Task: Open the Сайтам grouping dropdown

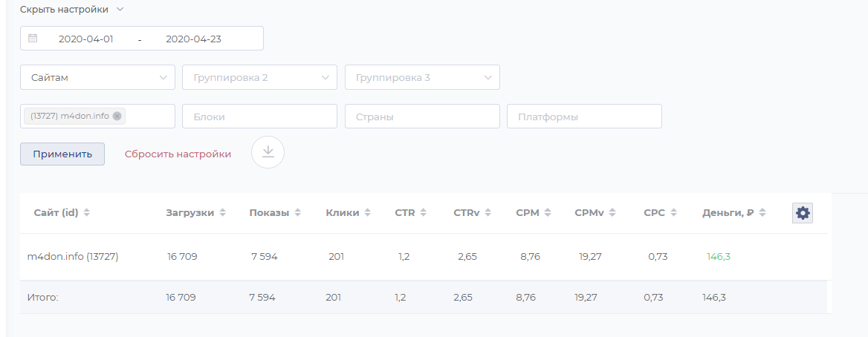Action: [97, 77]
